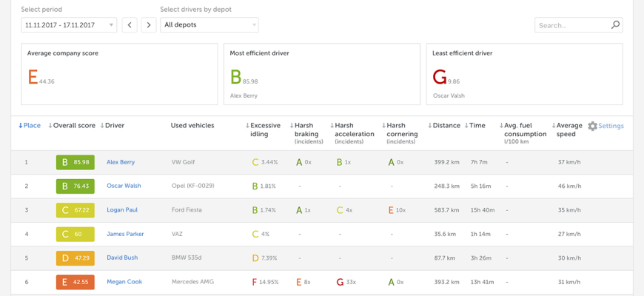Viewport: 644px width, 296px height.
Task: Go to next period with right arrow
Action: (149, 25)
